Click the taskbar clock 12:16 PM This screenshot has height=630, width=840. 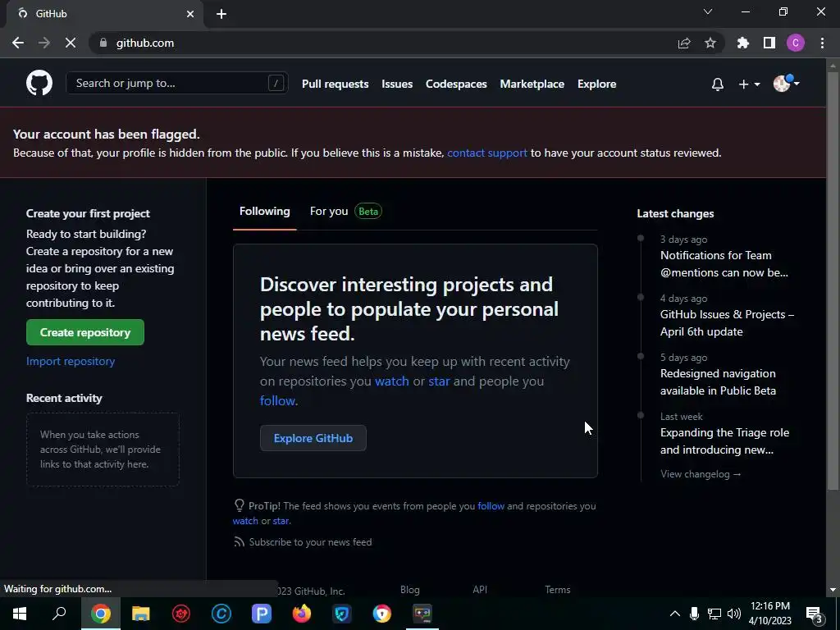(769, 606)
